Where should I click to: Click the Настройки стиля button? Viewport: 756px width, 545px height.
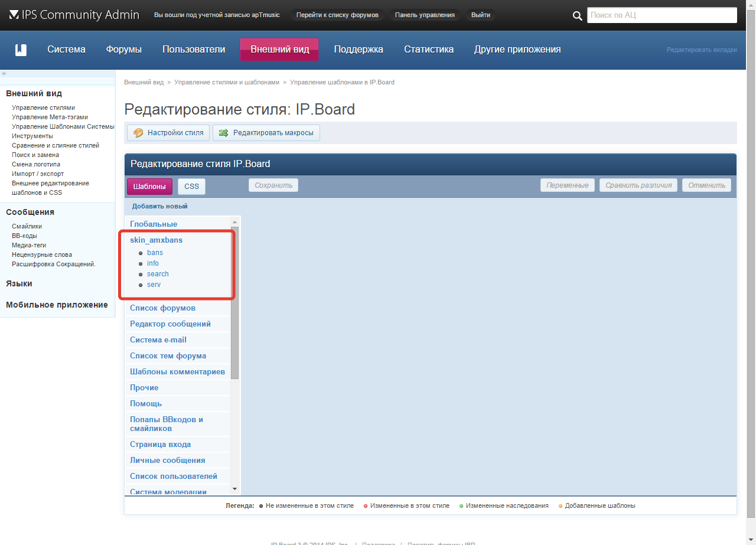(168, 133)
